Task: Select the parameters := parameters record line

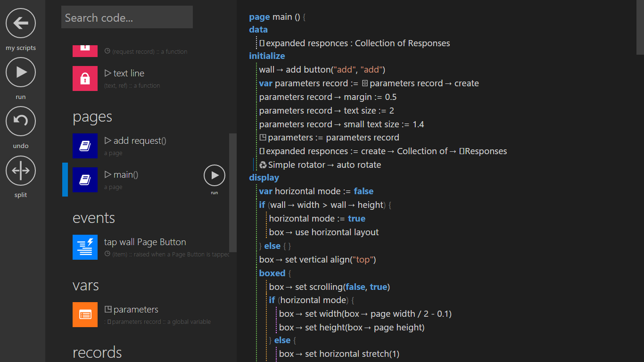Action: [329, 138]
